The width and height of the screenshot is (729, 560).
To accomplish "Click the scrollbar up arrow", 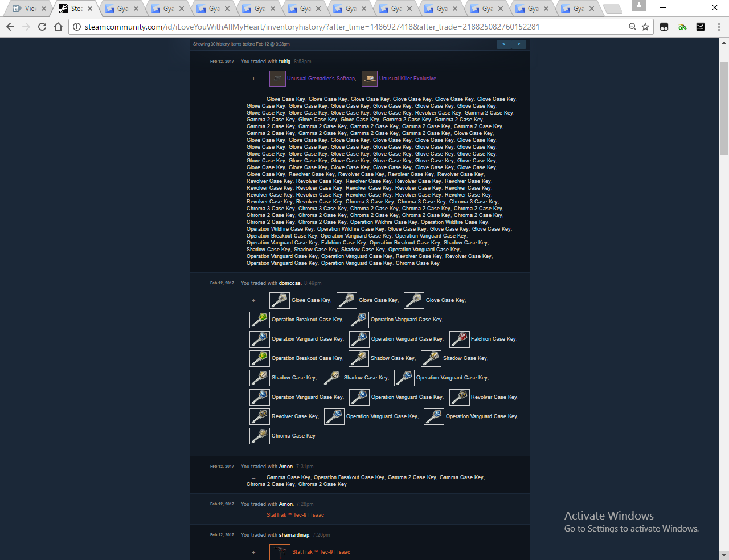I will tap(724, 42).
